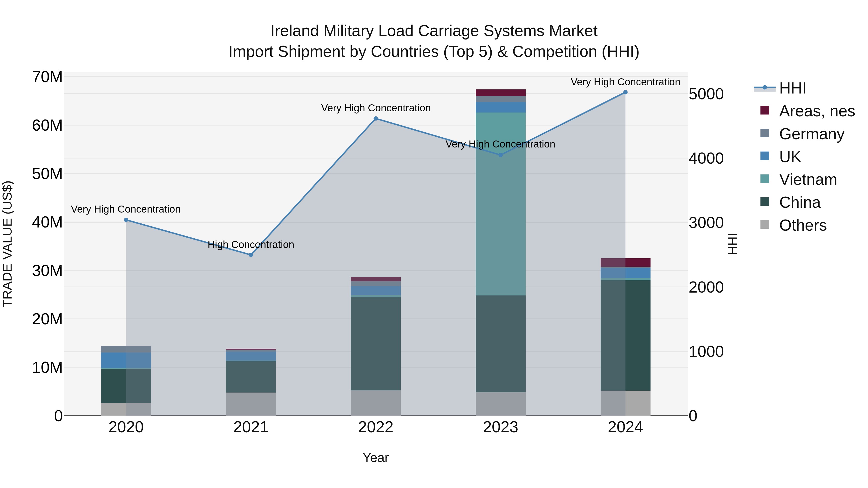
Task: Click the 'Year' axis title
Action: [x=376, y=458]
